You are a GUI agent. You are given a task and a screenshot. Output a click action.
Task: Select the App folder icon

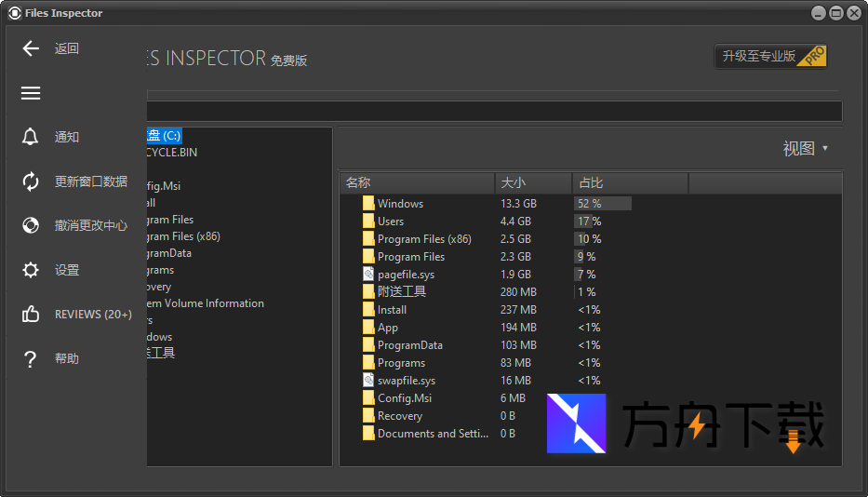368,327
